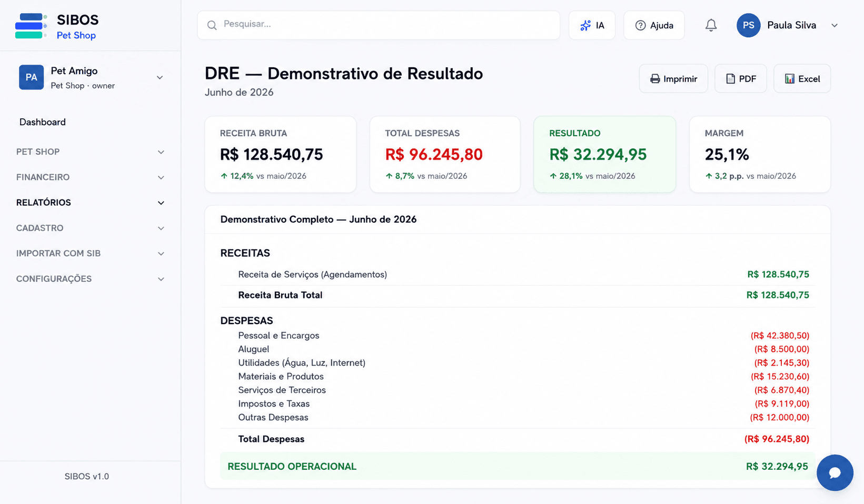864x504 pixels.
Task: Click the Imprimir print button
Action: 673,78
